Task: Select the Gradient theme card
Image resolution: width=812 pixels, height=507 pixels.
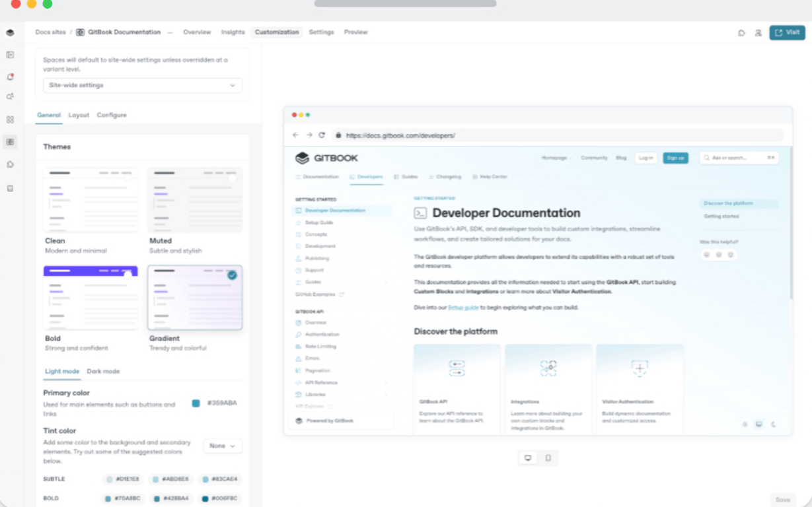Action: pyautogui.click(x=195, y=308)
